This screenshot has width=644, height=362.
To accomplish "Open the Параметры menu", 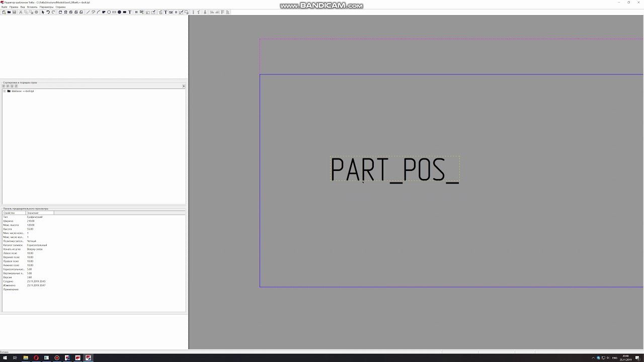I will (46, 7).
